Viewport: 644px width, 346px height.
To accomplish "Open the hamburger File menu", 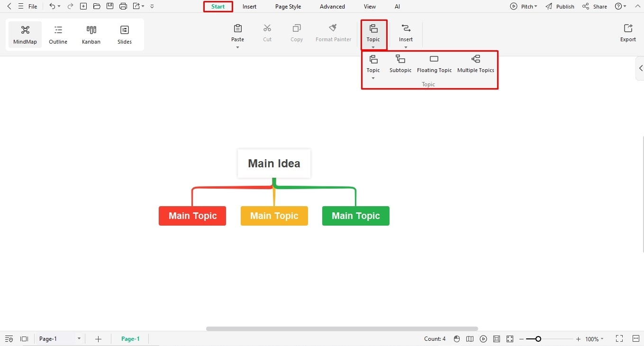I will click(28, 7).
